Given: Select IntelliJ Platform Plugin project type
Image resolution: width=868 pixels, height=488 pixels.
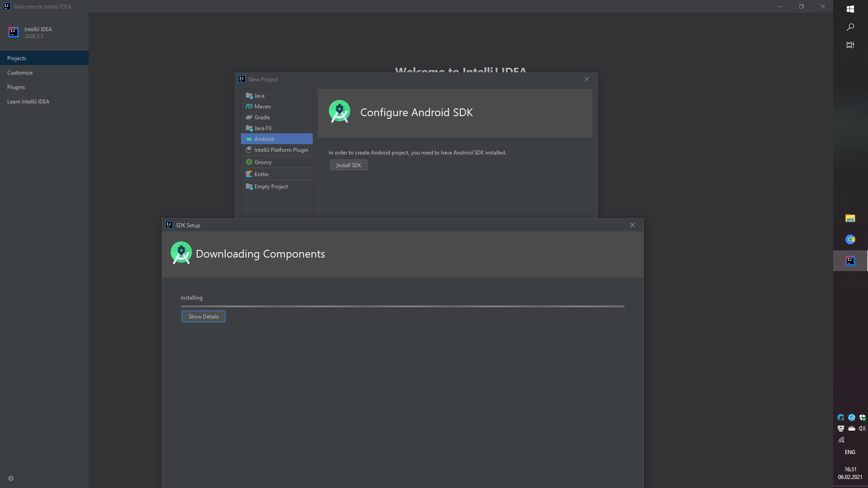Looking at the screenshot, I should point(277,150).
